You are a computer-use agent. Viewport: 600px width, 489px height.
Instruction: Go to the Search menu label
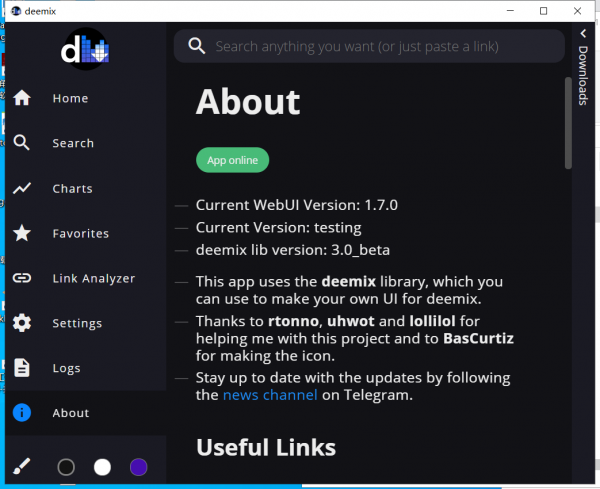coord(73,143)
